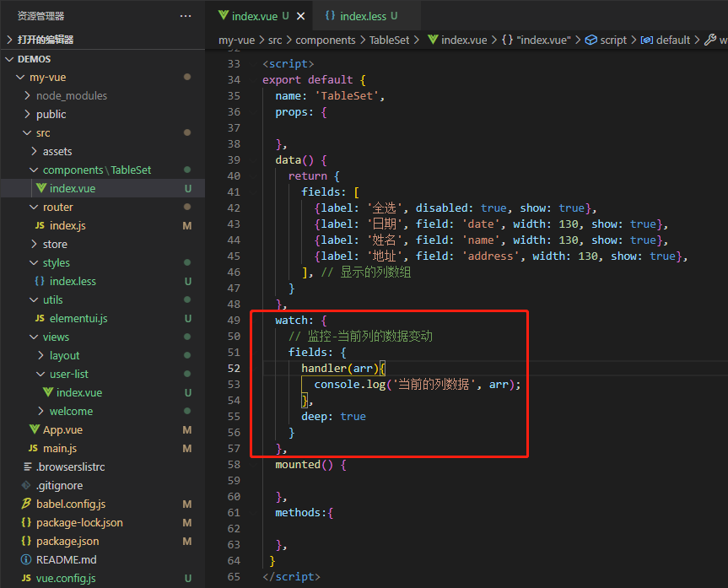This screenshot has height=588, width=728.
Task: Open elementui.js file
Action: click(103, 319)
